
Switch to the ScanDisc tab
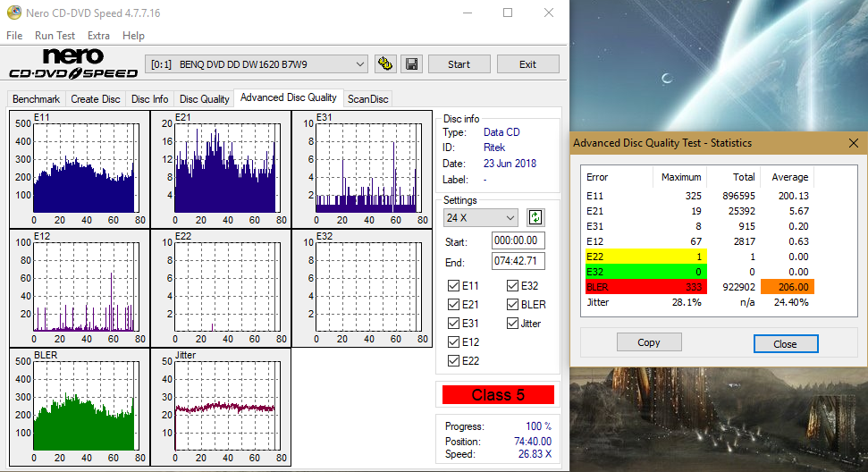pos(367,99)
